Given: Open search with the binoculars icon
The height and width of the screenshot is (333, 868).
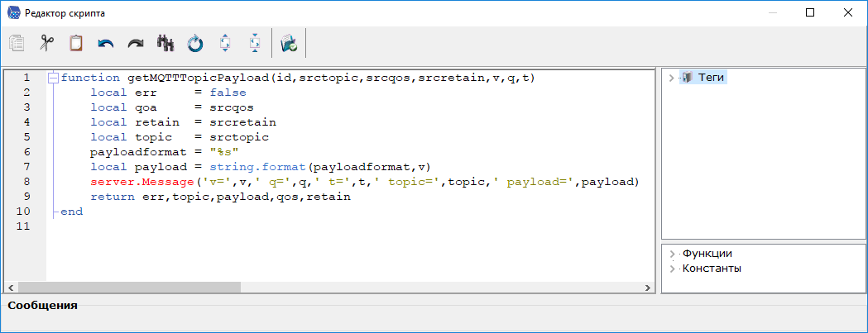Looking at the screenshot, I should pos(165,43).
